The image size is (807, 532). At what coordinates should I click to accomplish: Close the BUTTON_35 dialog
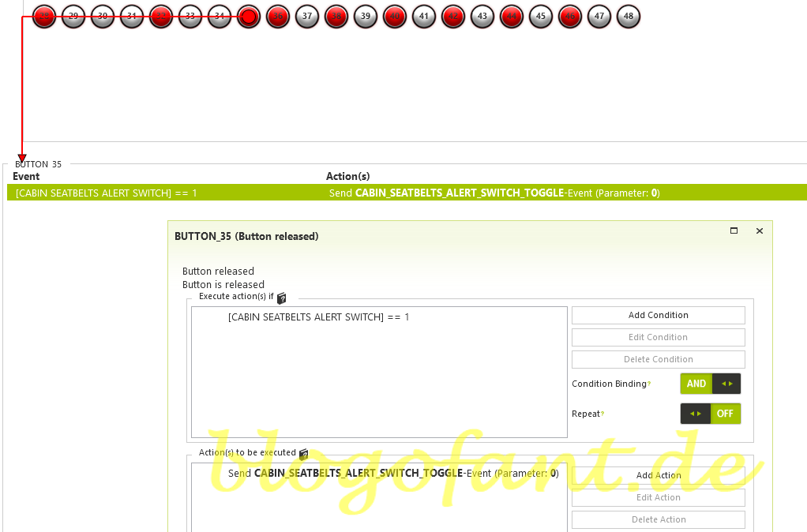pyautogui.click(x=760, y=230)
